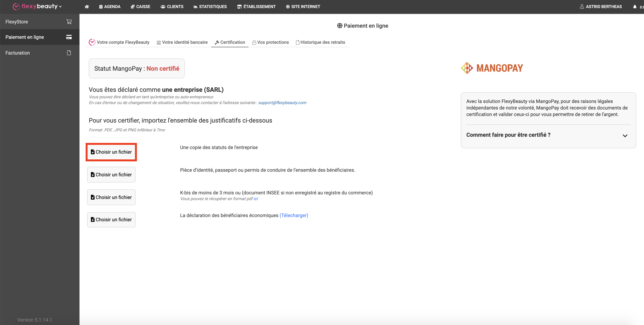Choose file for K-bis document
Viewport: 644px width, 325px height.
[111, 197]
